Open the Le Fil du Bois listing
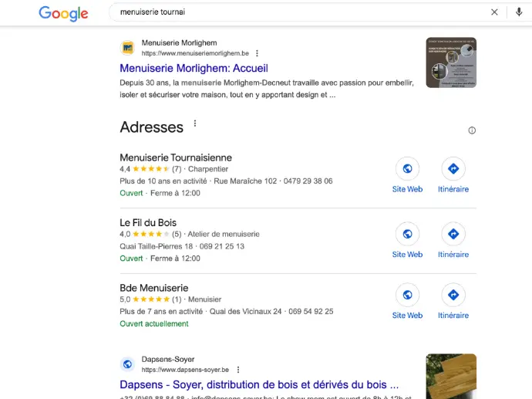Viewport: 532px width, 399px height. (x=148, y=223)
